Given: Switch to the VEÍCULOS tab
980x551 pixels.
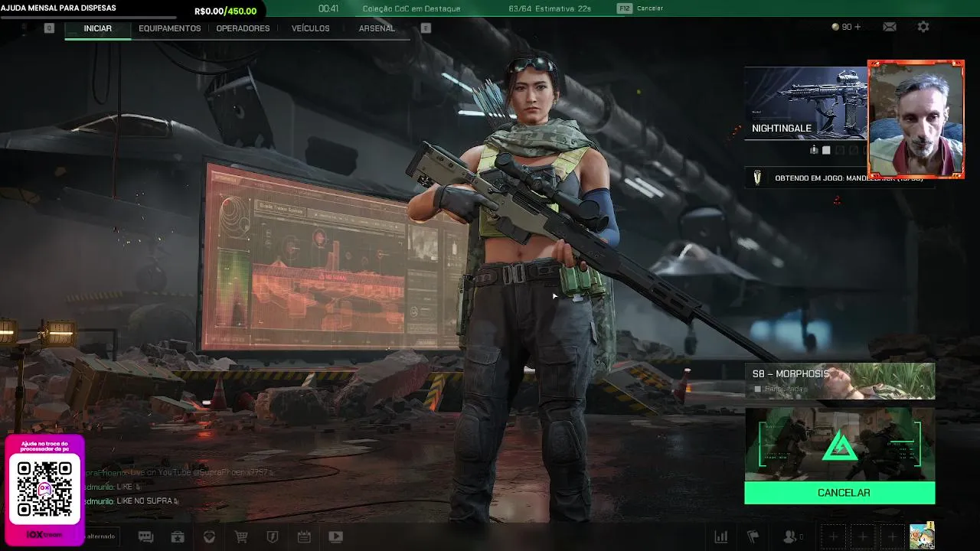Looking at the screenshot, I should (x=310, y=28).
